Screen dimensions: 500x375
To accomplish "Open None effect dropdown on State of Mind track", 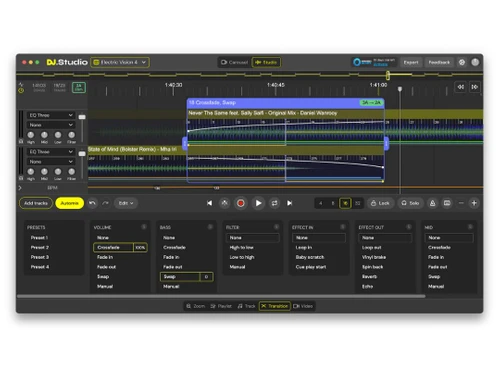I will pos(51,161).
